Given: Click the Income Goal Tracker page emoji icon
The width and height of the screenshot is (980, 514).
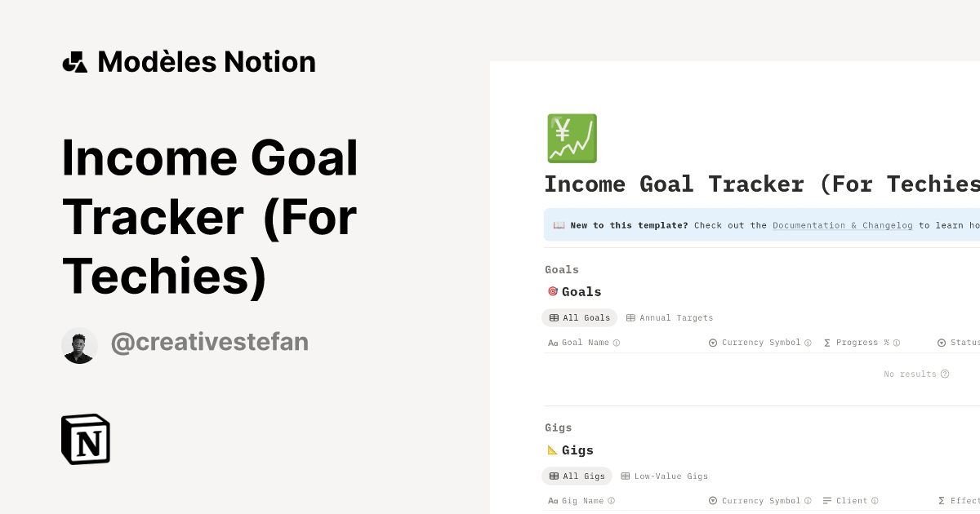Looking at the screenshot, I should point(571,138).
